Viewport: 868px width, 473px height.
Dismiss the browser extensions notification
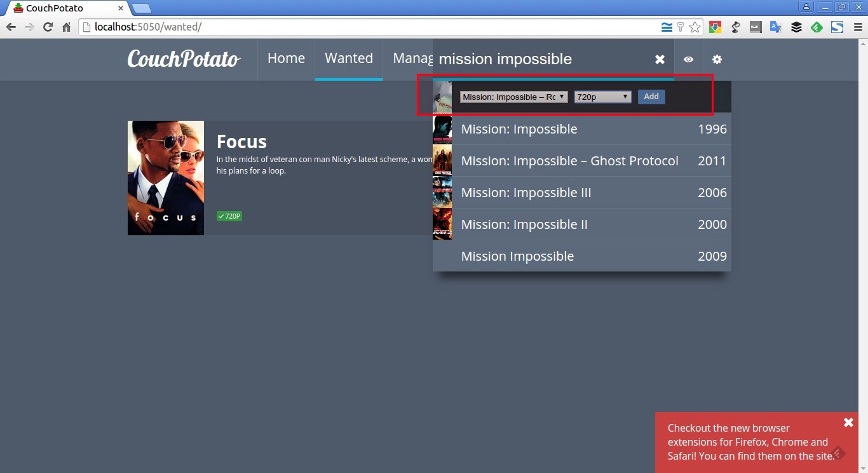click(848, 423)
